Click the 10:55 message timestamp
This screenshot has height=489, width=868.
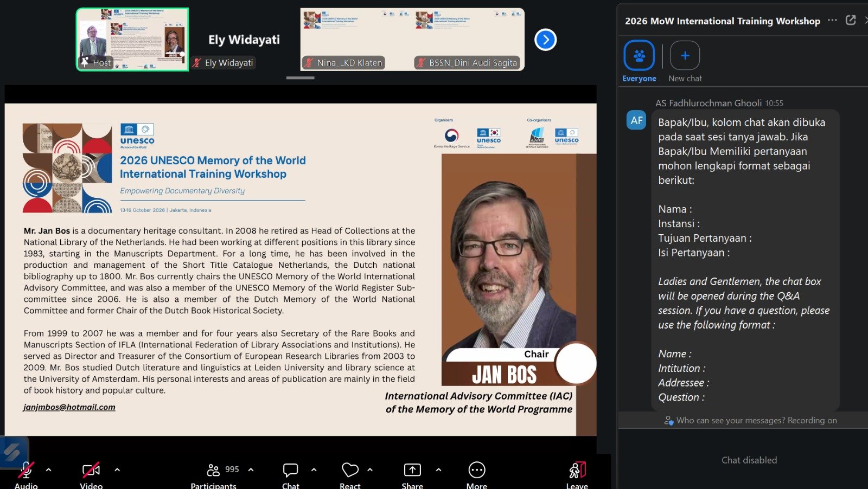(x=774, y=103)
